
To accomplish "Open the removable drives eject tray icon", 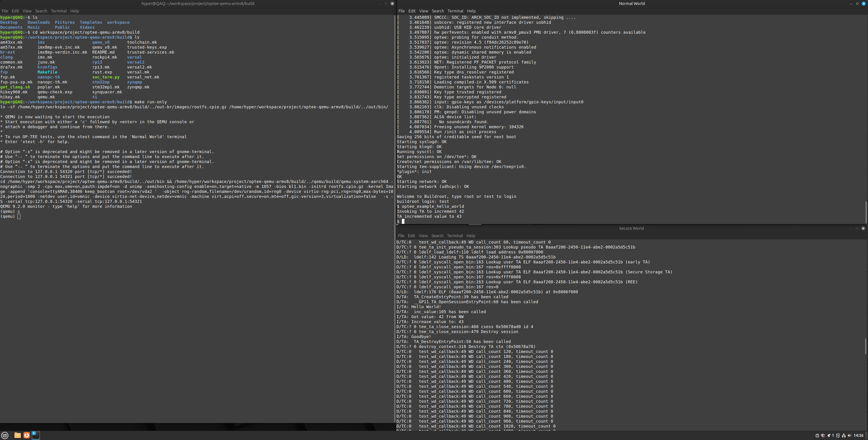I will tap(838, 436).
